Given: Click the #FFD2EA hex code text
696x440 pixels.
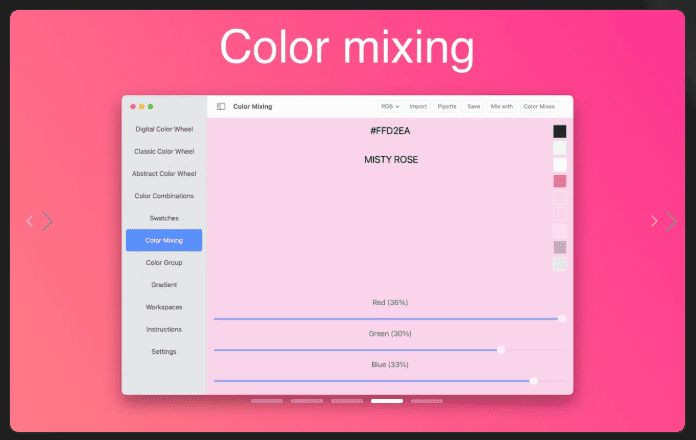Looking at the screenshot, I should (x=390, y=131).
